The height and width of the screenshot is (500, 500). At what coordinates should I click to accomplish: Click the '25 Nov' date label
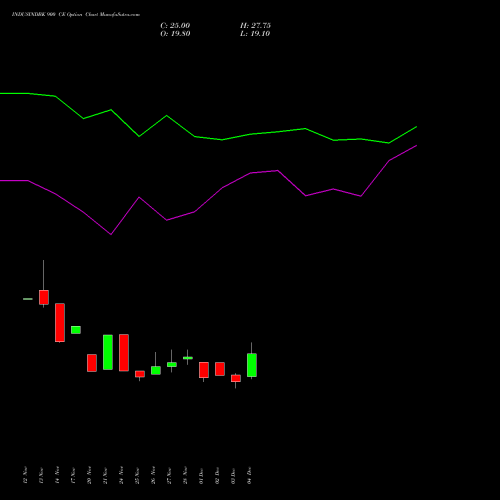pyautogui.click(x=137, y=475)
